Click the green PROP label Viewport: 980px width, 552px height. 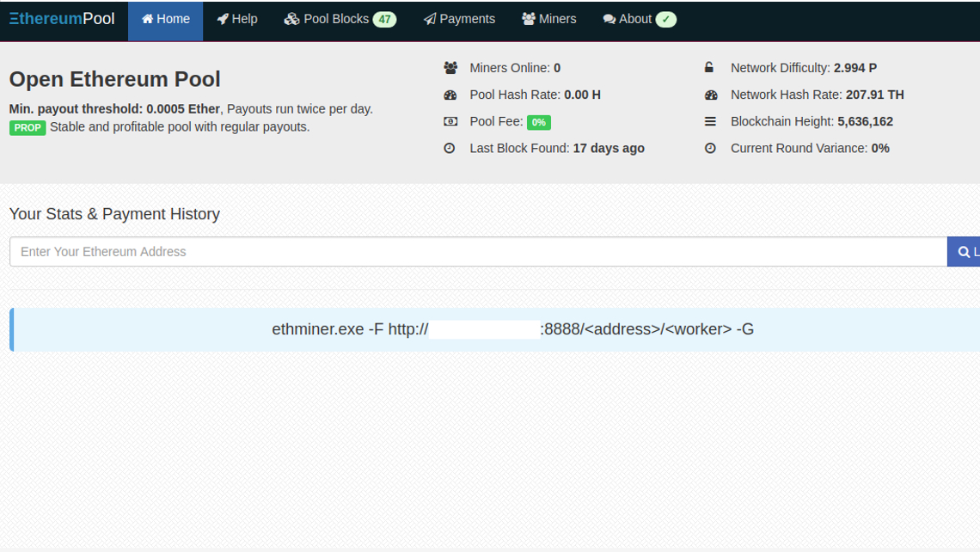28,127
